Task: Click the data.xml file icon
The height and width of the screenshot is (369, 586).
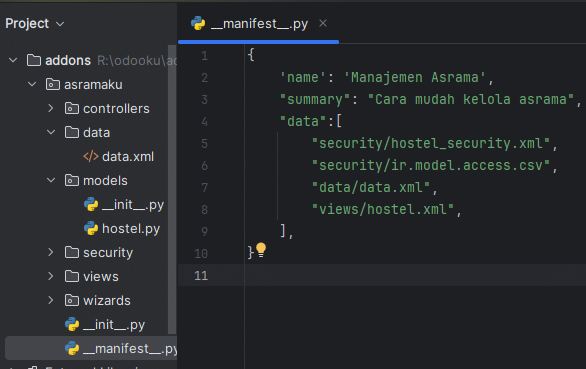Action: tap(91, 156)
